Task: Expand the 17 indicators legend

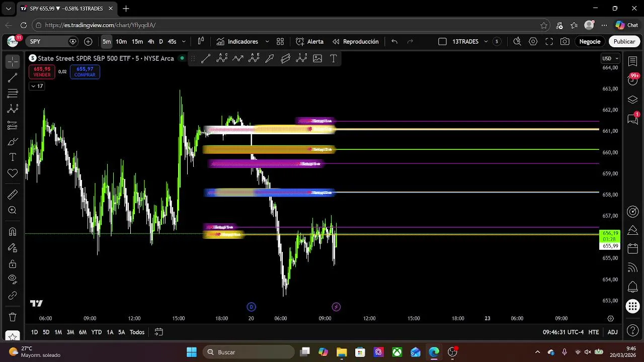Action: (x=37, y=86)
